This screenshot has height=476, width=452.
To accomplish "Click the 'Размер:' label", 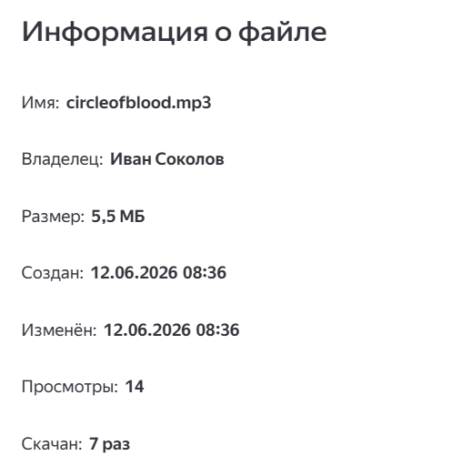I will [53, 218].
